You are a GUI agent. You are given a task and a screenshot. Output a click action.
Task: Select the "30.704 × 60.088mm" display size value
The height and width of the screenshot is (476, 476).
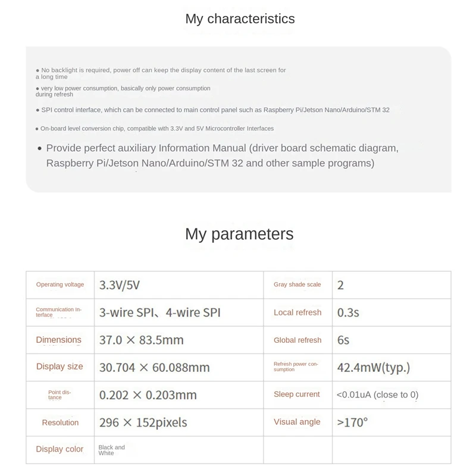coord(154,367)
